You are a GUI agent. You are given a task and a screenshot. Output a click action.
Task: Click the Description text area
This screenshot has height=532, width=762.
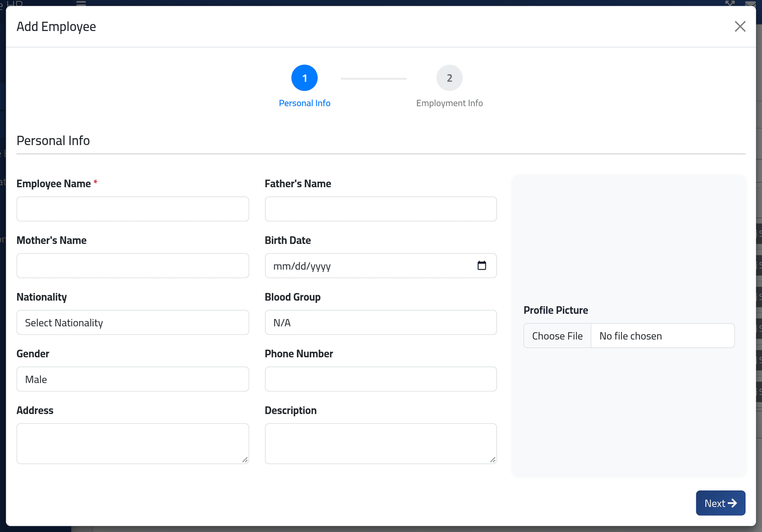click(381, 443)
